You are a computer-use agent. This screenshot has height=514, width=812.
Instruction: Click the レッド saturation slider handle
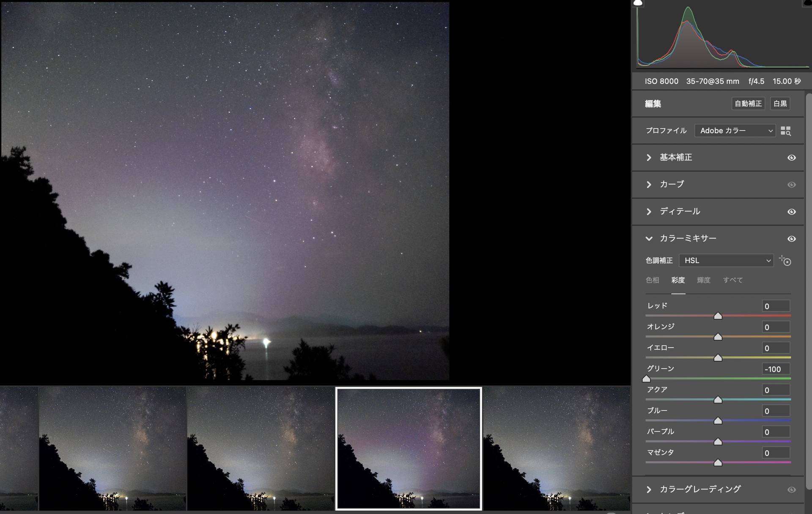pyautogui.click(x=718, y=316)
